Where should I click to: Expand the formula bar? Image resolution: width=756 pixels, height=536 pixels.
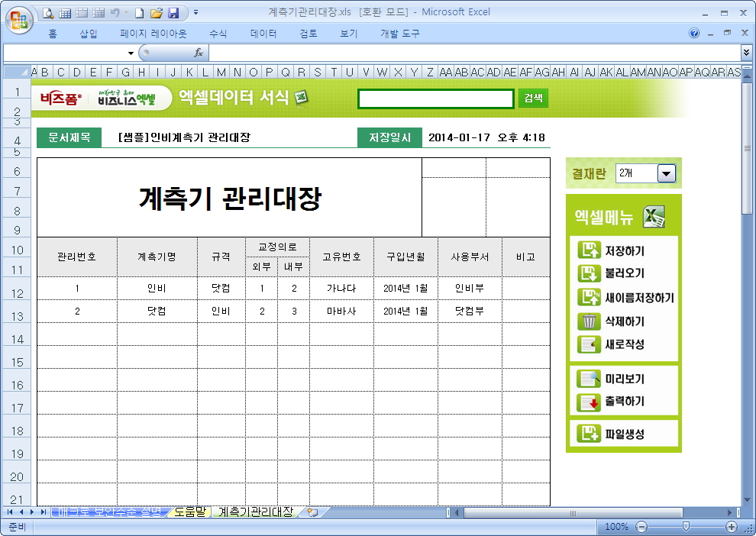tap(746, 53)
